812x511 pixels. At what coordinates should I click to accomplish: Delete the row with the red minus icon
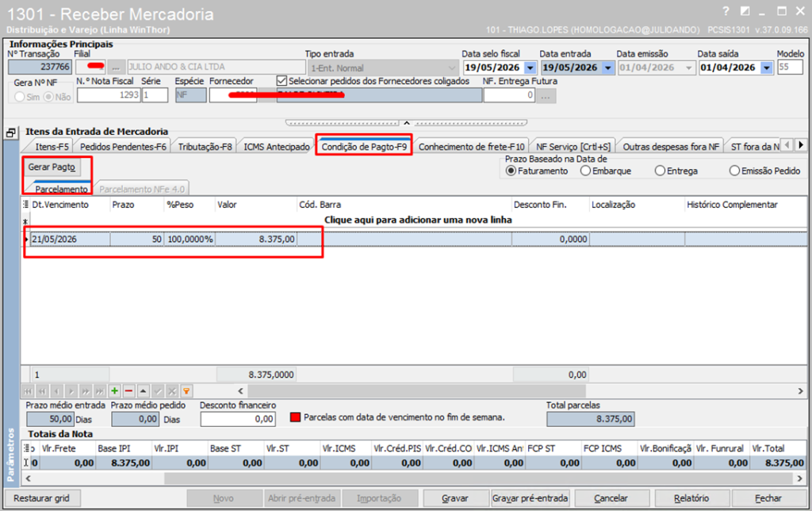coord(129,391)
